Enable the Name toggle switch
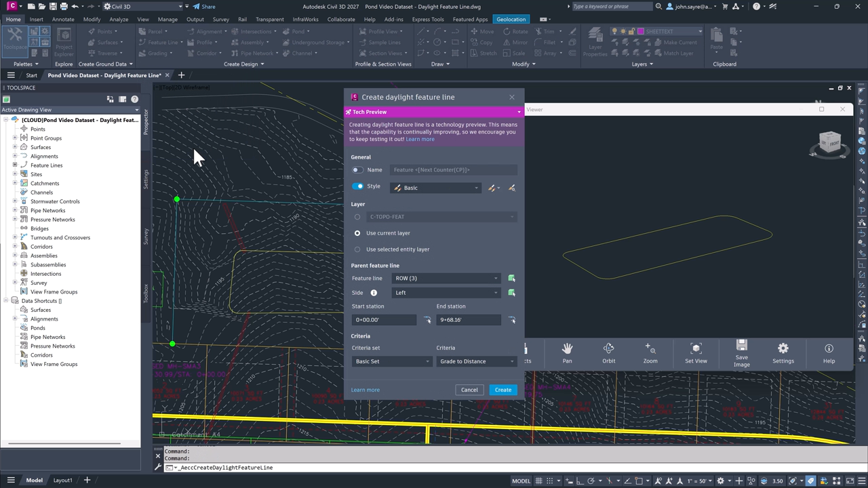868x488 pixels. tap(357, 170)
